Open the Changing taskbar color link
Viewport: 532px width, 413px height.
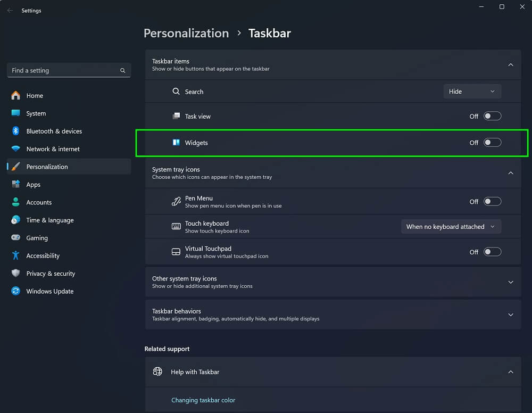tap(203, 400)
